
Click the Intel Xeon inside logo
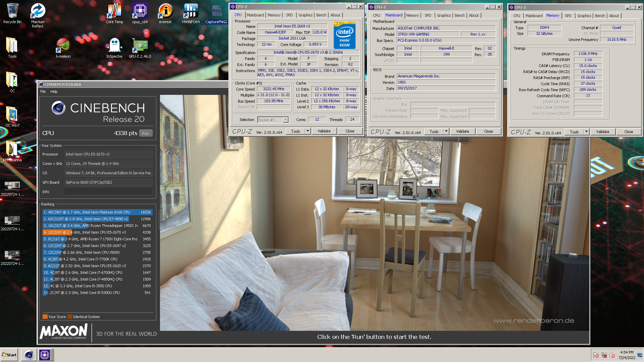coord(344,36)
